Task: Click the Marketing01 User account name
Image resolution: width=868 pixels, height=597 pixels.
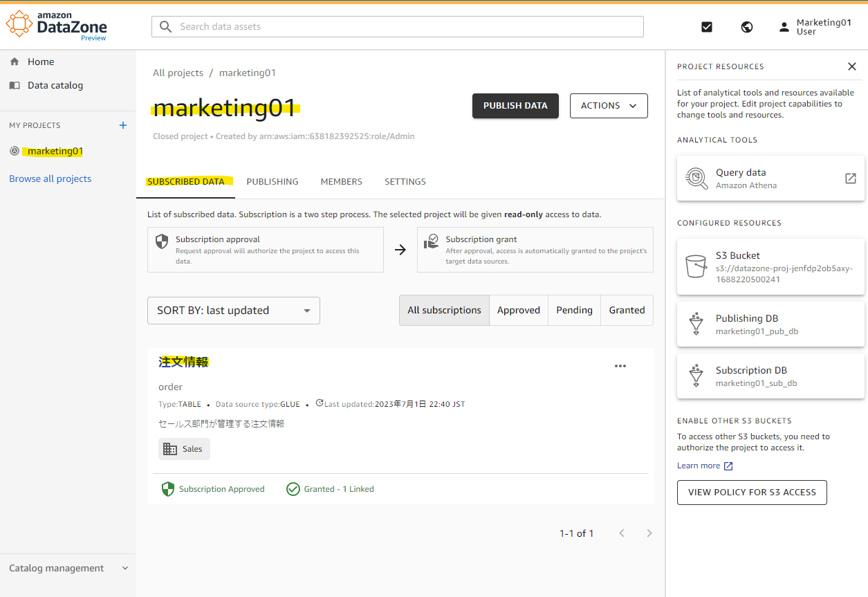Action: tap(824, 27)
